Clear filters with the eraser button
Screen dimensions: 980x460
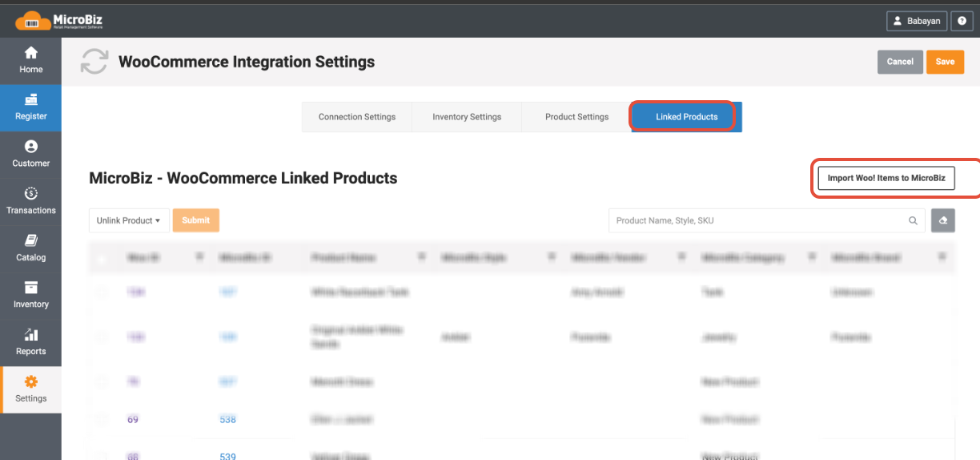click(x=942, y=220)
